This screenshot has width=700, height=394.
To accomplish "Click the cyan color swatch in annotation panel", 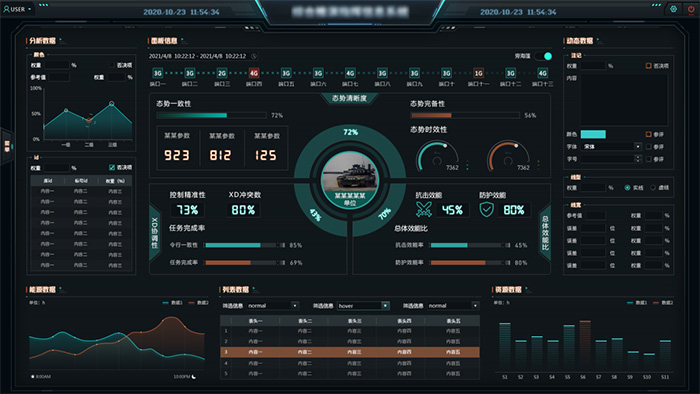I will click(593, 134).
